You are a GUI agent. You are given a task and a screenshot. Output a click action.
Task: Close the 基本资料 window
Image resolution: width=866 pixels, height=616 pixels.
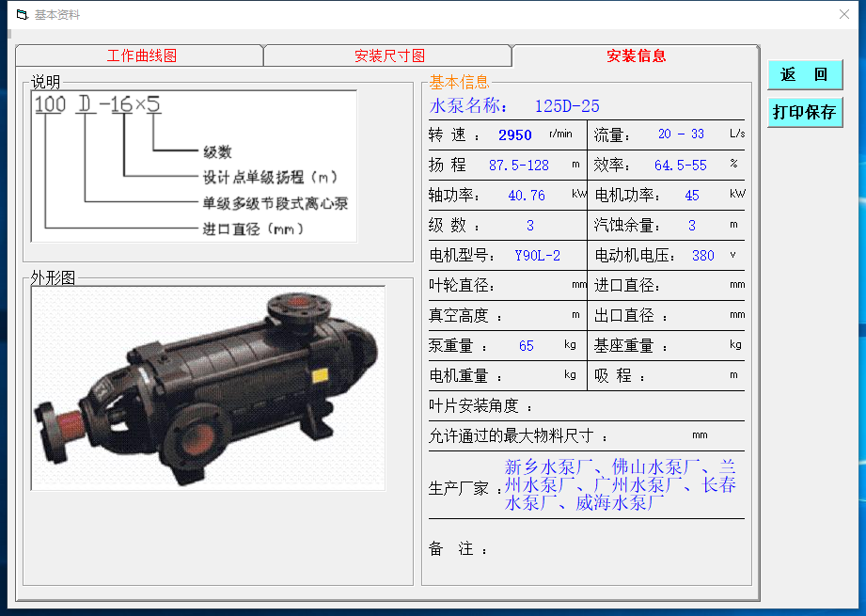(x=844, y=14)
